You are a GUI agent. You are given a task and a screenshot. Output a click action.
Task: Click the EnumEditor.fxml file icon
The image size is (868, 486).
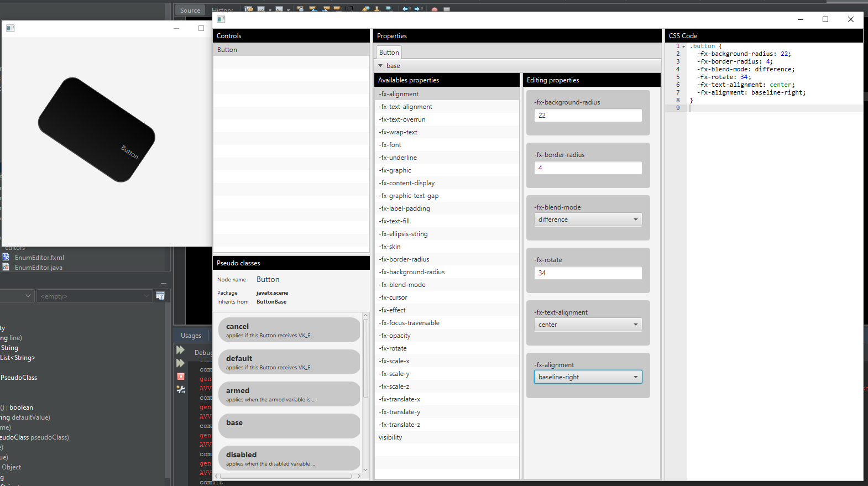pyautogui.click(x=6, y=257)
